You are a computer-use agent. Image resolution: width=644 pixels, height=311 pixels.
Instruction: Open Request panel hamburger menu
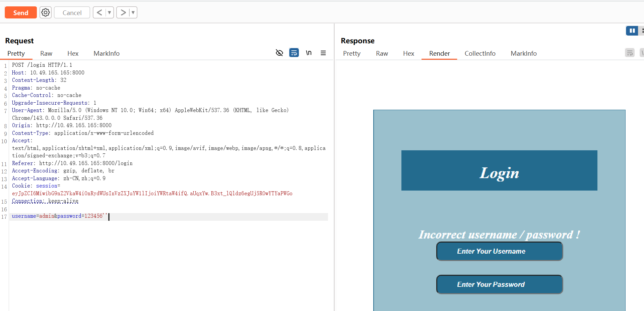coord(323,53)
